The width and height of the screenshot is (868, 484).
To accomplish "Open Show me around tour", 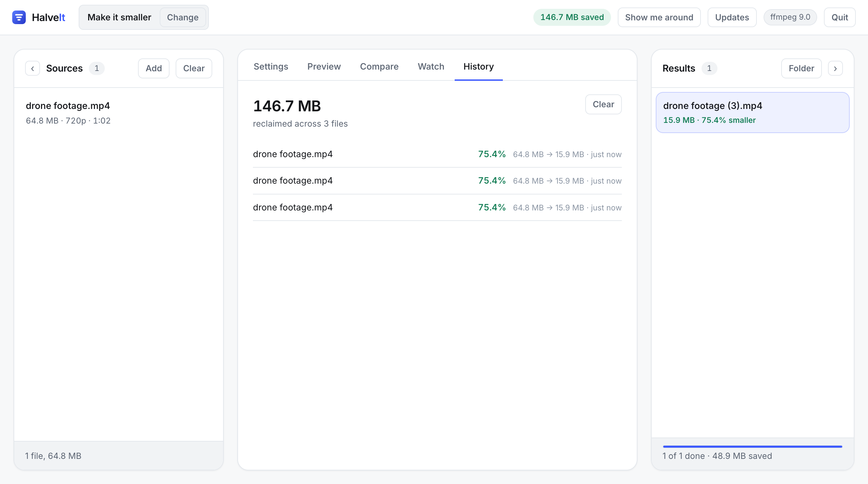I will (x=659, y=17).
